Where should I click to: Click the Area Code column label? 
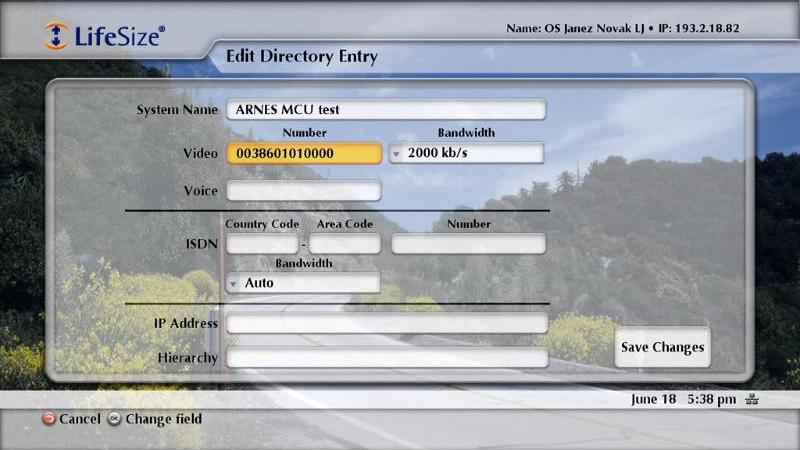345,224
